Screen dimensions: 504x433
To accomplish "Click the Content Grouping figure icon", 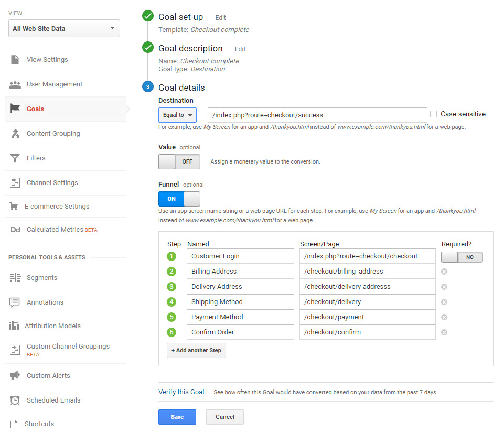I will [x=15, y=134].
